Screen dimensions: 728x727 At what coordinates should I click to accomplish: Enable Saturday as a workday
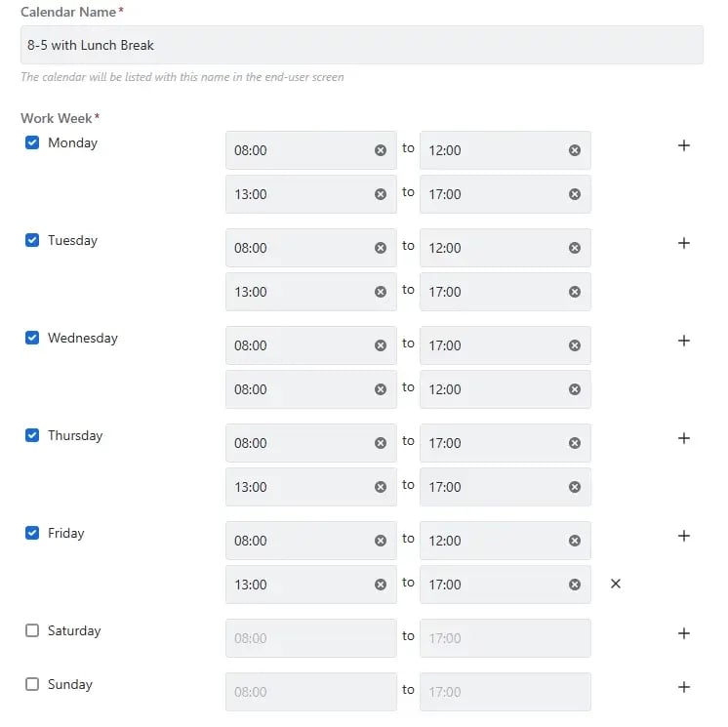click(32, 630)
